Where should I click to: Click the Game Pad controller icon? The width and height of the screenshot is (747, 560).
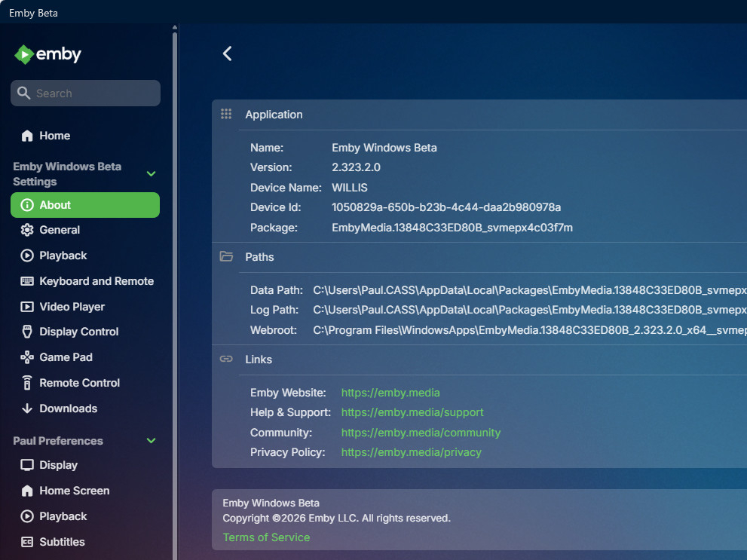click(x=27, y=357)
